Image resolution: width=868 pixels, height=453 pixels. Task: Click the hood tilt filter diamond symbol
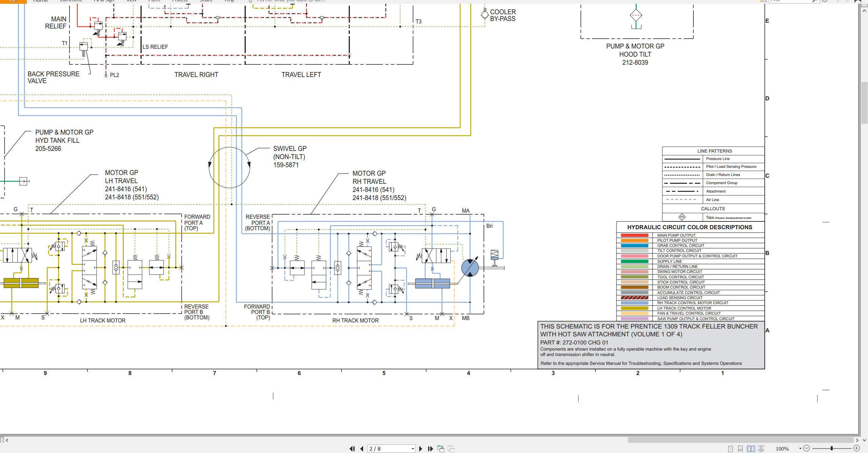pyautogui.click(x=636, y=15)
